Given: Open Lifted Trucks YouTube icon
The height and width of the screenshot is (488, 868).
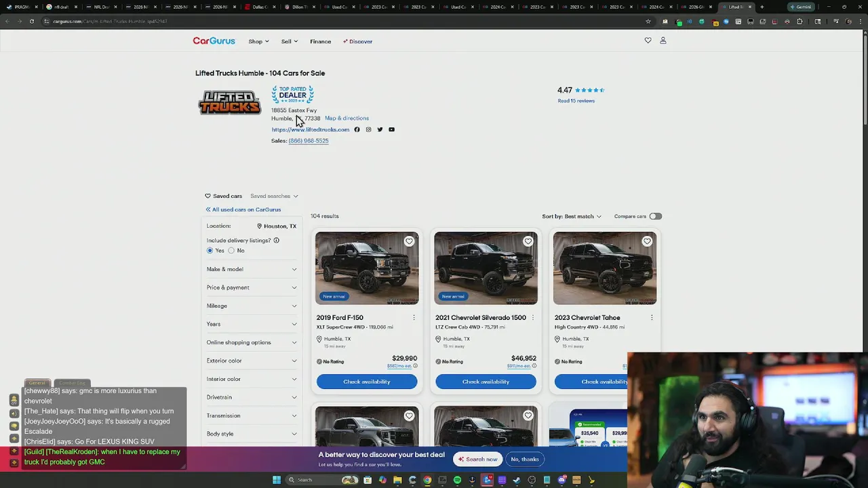Looking at the screenshot, I should 391,129.
